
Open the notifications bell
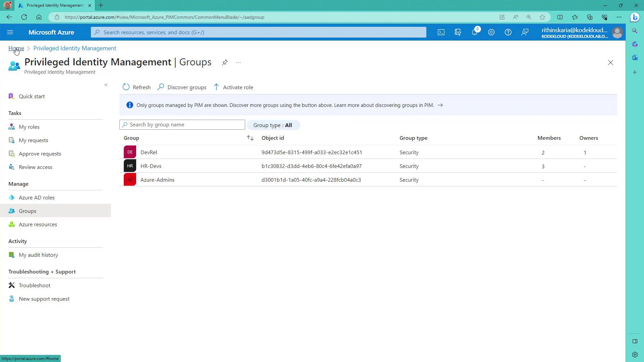coord(475,32)
